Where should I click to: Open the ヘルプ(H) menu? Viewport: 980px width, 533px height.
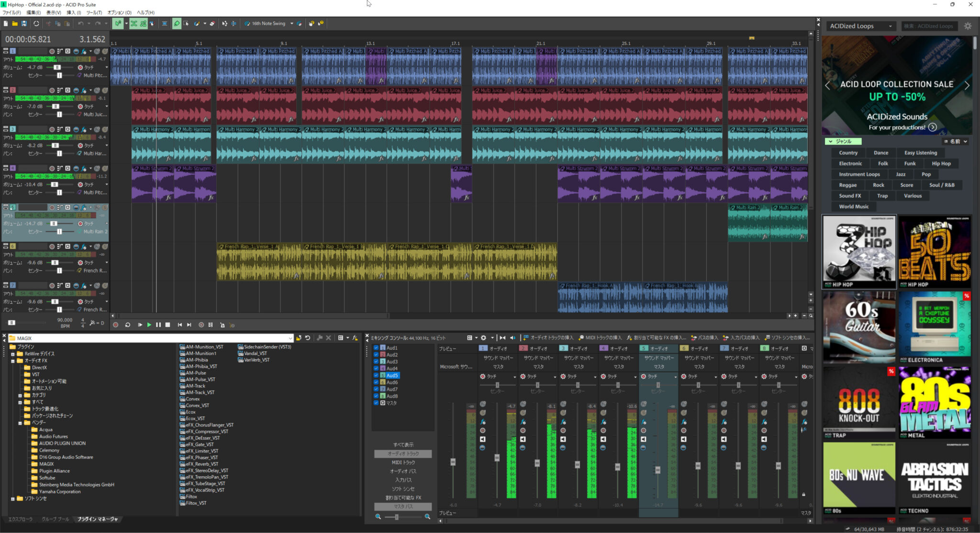[x=145, y=12]
